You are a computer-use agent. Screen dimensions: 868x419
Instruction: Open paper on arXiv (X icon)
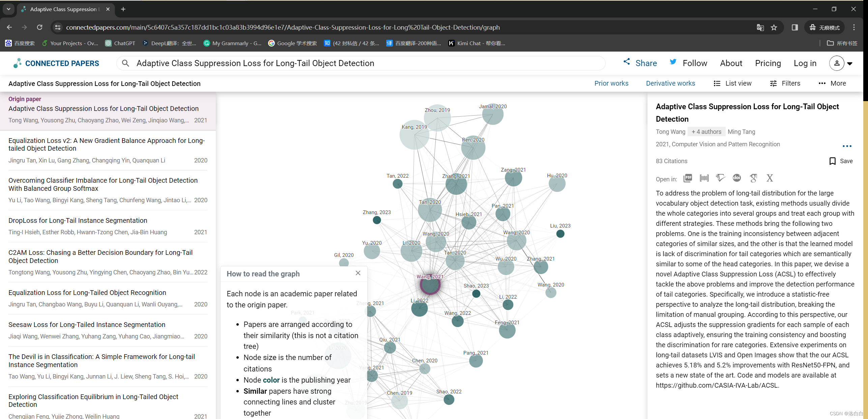[770, 178]
